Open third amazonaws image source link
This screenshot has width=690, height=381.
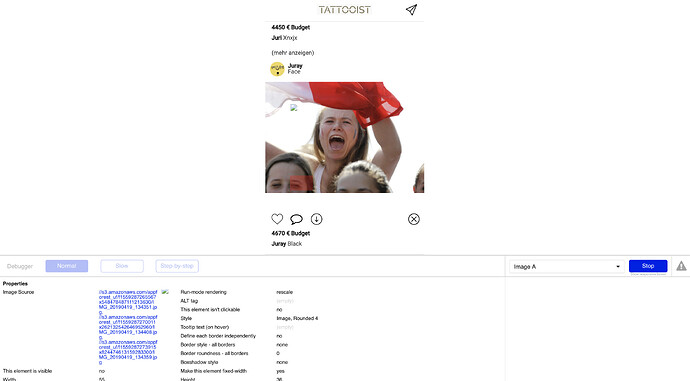click(x=128, y=352)
